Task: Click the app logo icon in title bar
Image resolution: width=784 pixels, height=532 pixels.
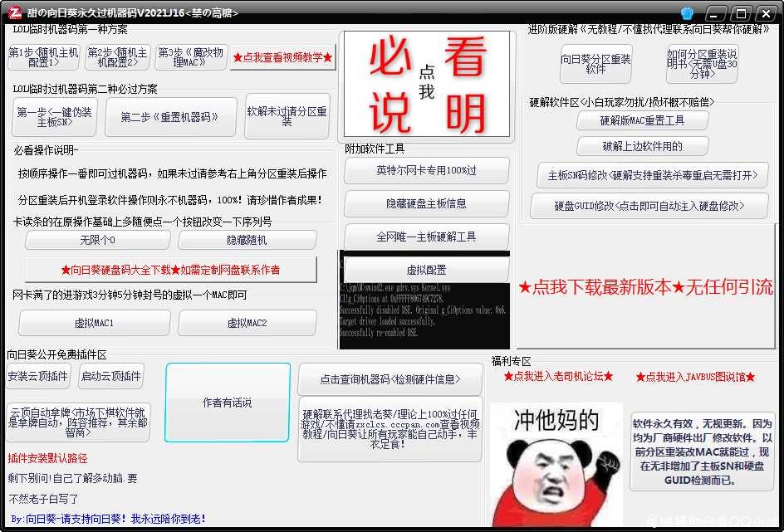Action: pyautogui.click(x=15, y=12)
